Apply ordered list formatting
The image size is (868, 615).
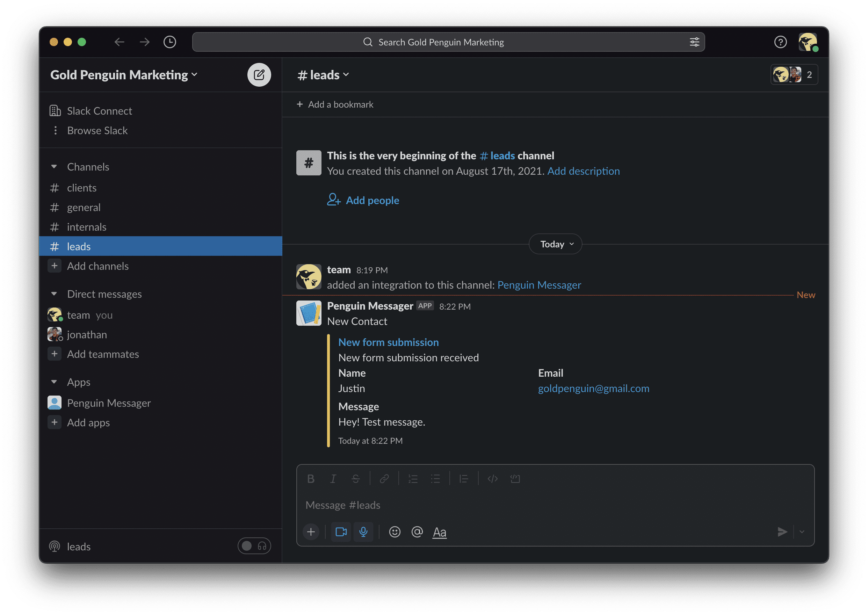click(413, 479)
